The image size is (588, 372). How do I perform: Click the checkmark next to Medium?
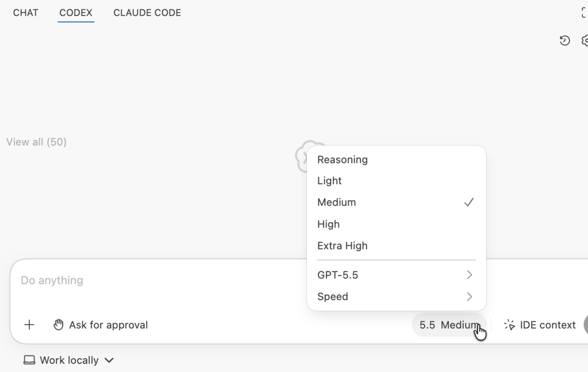coord(469,202)
